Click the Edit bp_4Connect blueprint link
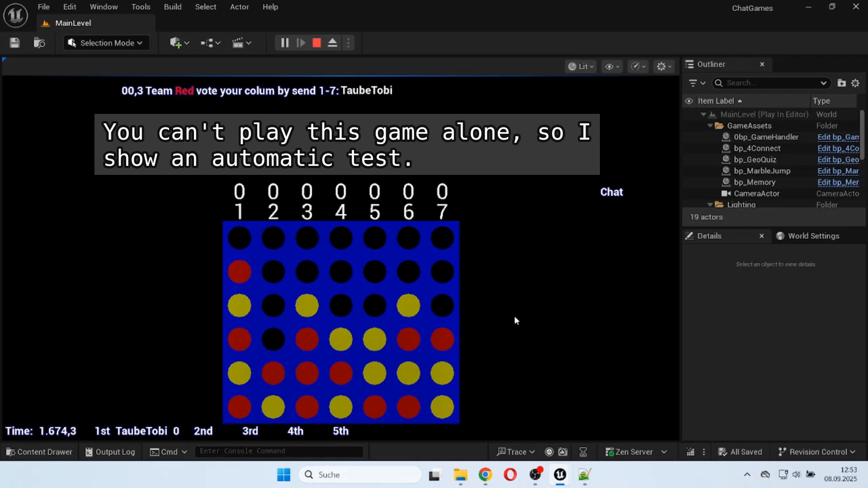 tap(838, 148)
